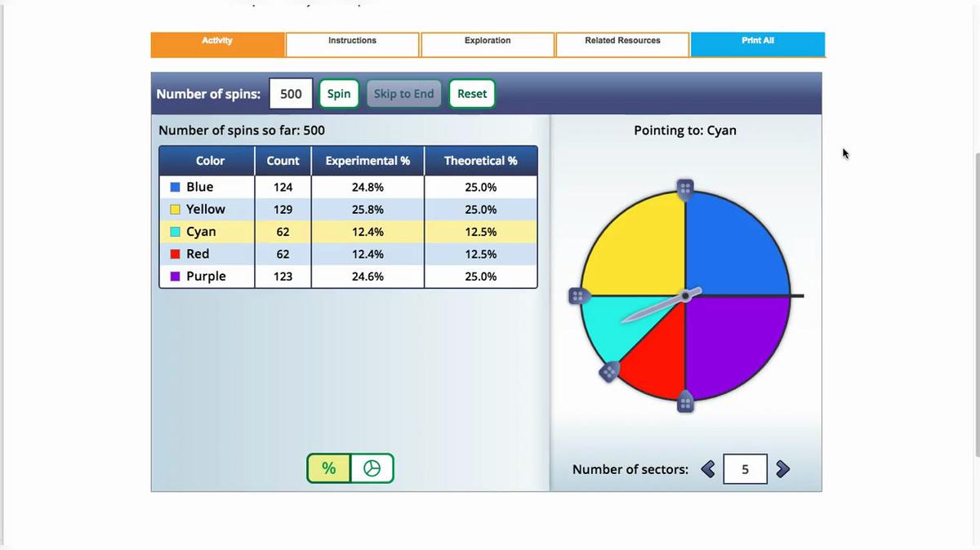Click the Number of sectors value box
Screen dimensions: 980x550
click(x=745, y=469)
